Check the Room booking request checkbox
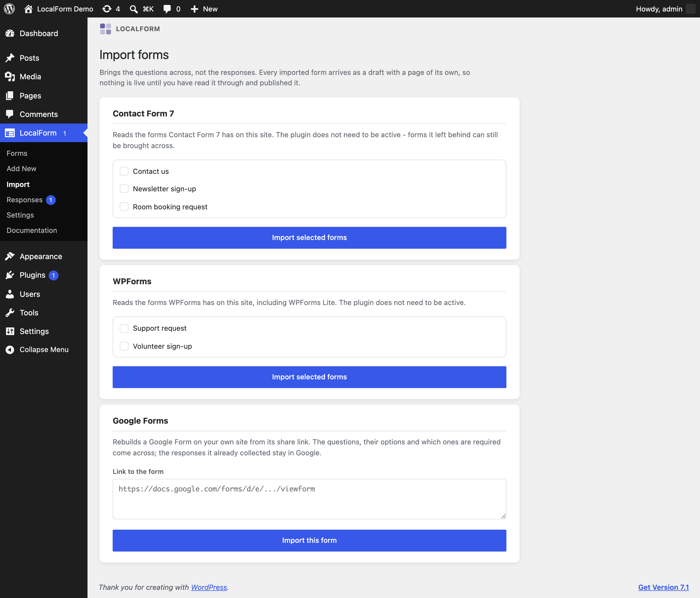The width and height of the screenshot is (700, 598). pos(124,207)
